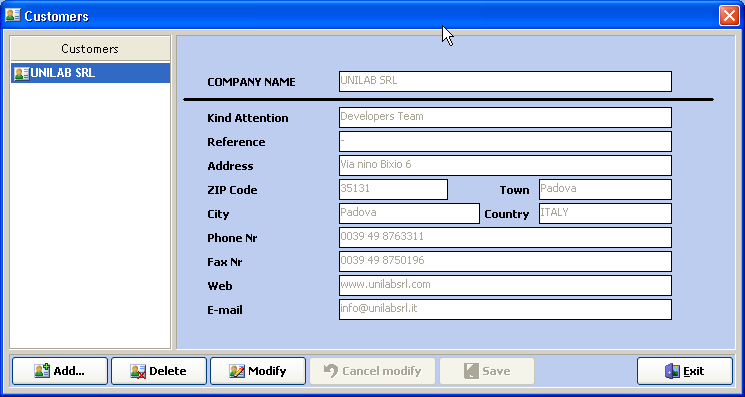Screen dimensions: 745x397
Task: Click the Phone Nr field
Action: tap(505, 237)
